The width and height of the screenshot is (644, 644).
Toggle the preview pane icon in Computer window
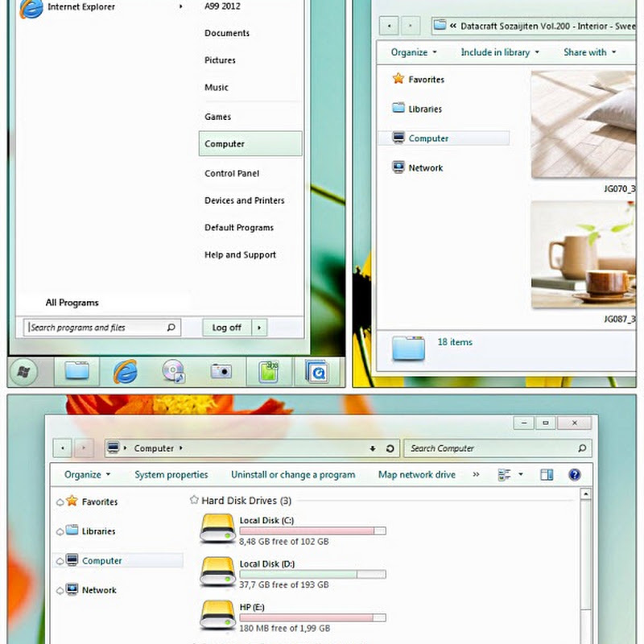point(547,475)
